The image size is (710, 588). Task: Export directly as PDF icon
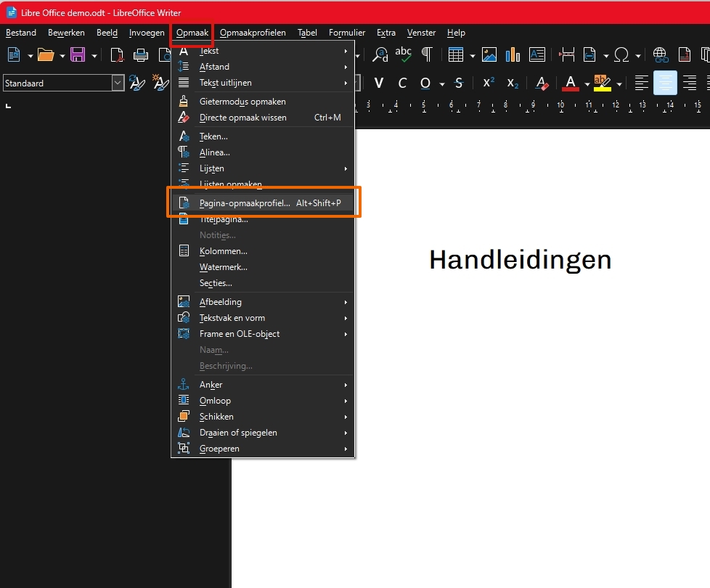[117, 54]
